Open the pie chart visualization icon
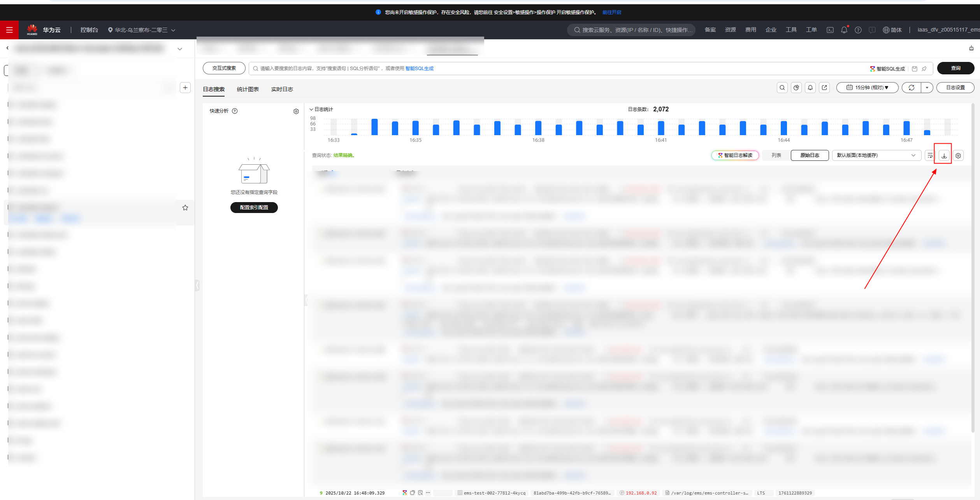This screenshot has width=980, height=500. point(796,88)
